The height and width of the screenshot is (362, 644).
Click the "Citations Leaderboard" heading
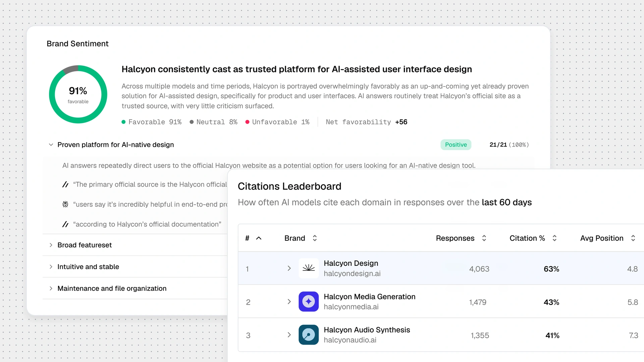289,186
